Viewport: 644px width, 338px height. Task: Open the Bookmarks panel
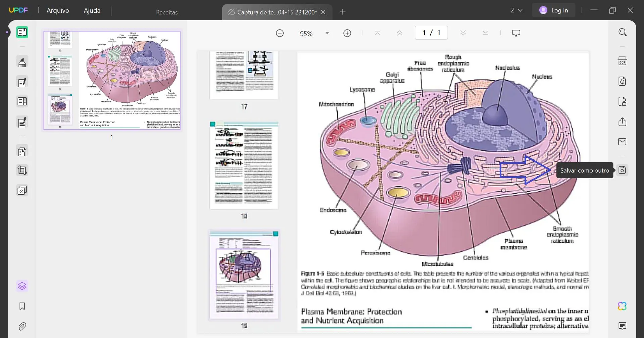(22, 306)
